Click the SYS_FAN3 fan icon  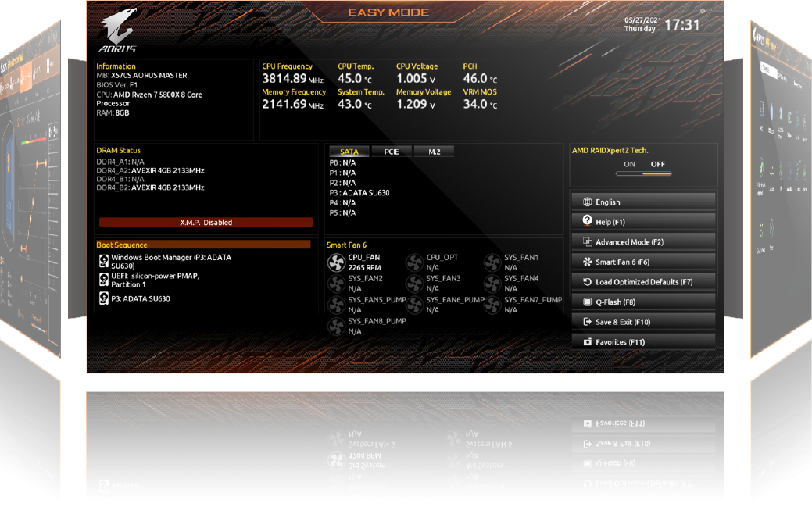point(414,284)
